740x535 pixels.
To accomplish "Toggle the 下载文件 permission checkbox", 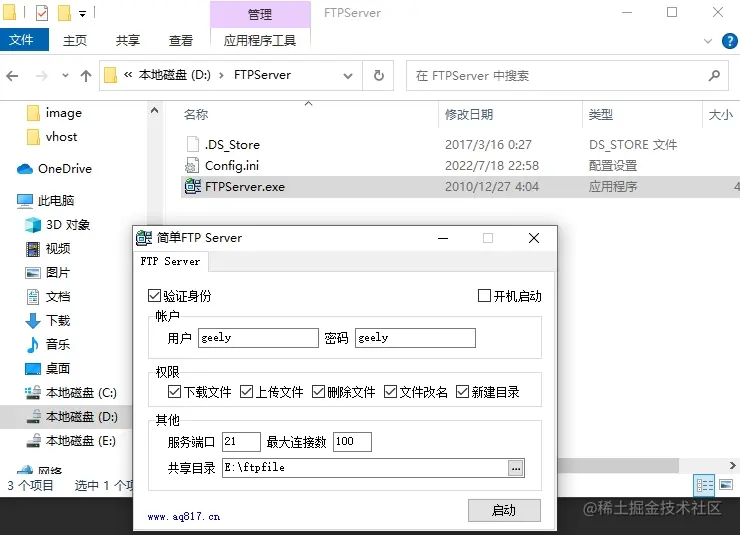I will (x=174, y=392).
